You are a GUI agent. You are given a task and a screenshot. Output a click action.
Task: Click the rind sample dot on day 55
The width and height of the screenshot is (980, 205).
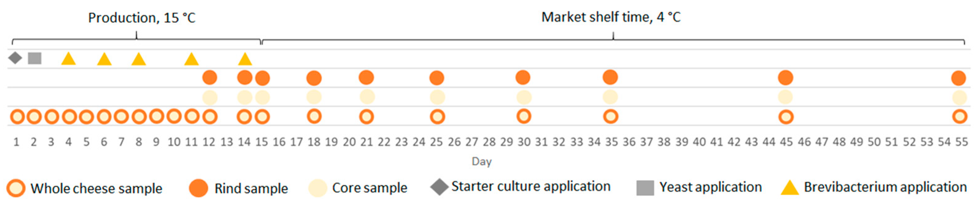pos(959,78)
